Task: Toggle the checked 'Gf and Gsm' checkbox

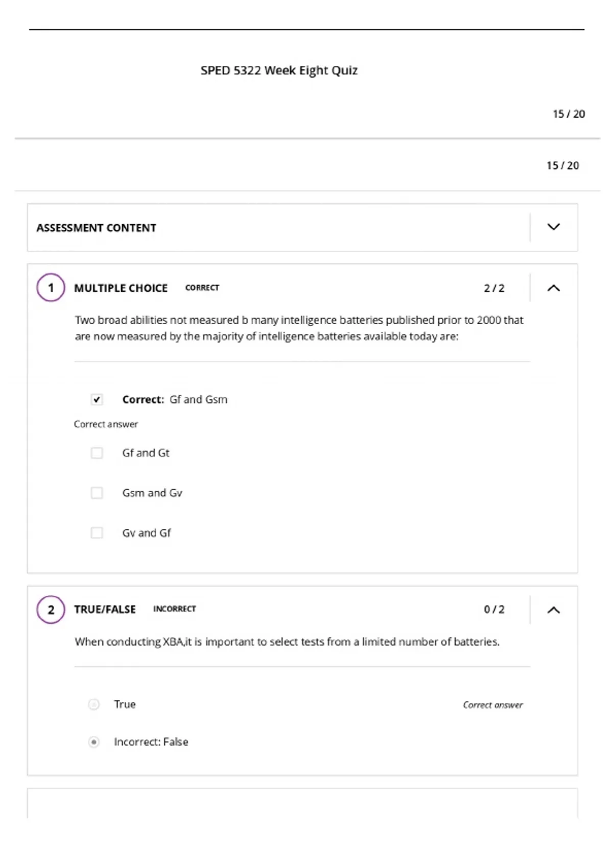Action: [97, 399]
